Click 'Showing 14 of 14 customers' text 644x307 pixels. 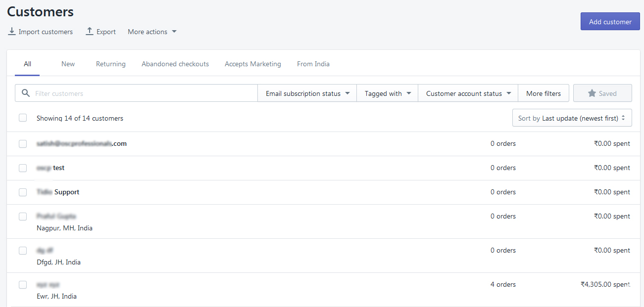80,118
